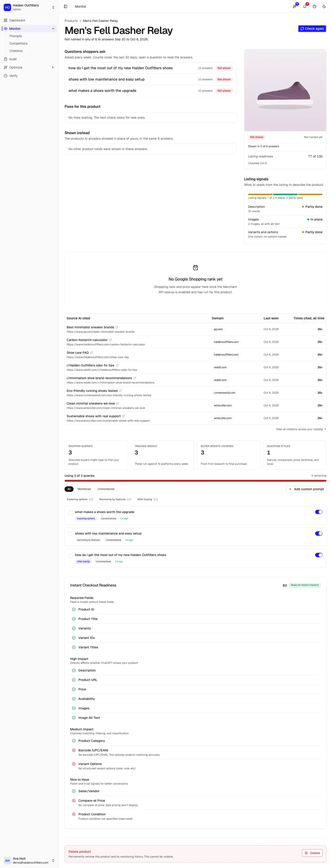332x868 pixels.
Task: Open Competitors in the sidebar
Action: click(x=19, y=43)
